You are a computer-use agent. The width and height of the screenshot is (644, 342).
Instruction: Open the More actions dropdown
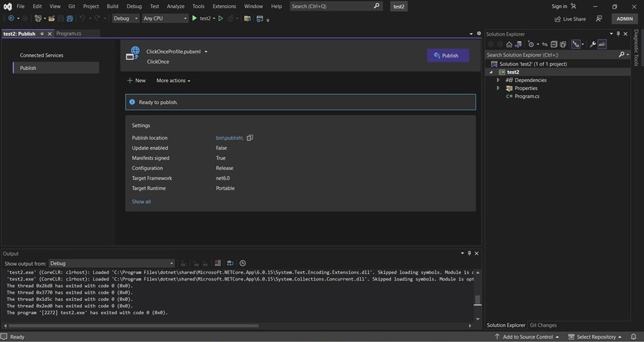[x=173, y=81]
